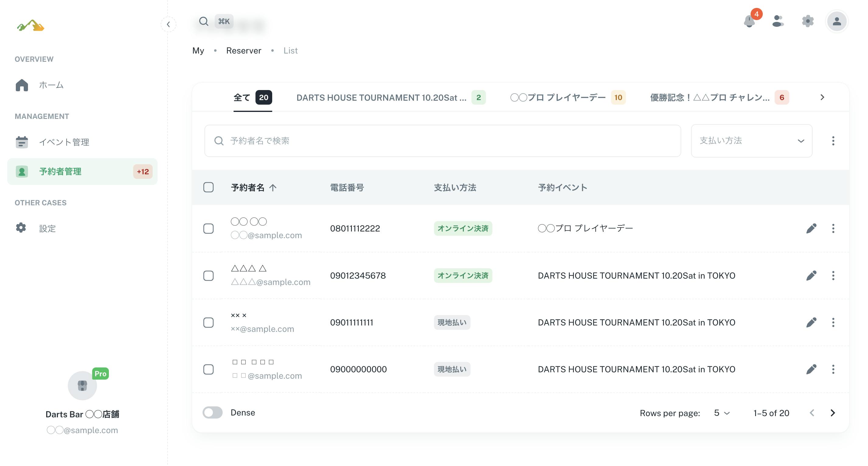Collapse the sidebar with chevron button
This screenshot has width=868, height=466.
click(x=168, y=24)
